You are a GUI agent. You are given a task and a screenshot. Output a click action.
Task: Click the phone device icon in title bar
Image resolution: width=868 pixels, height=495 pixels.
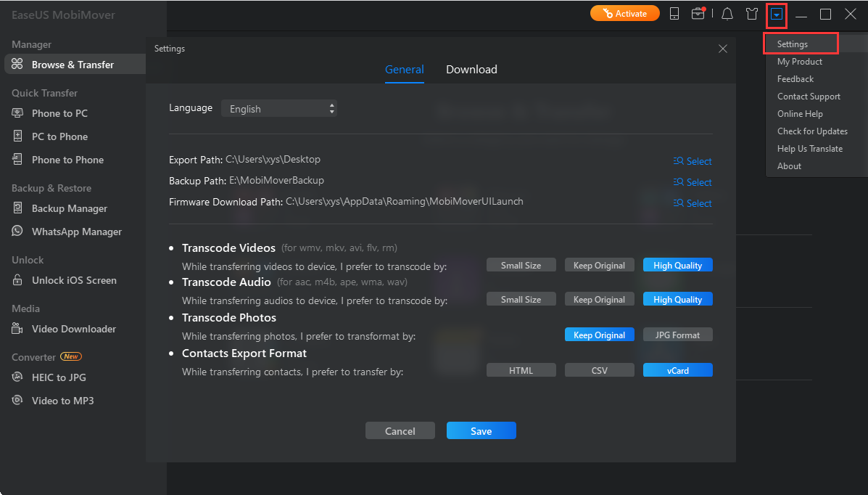click(x=674, y=14)
